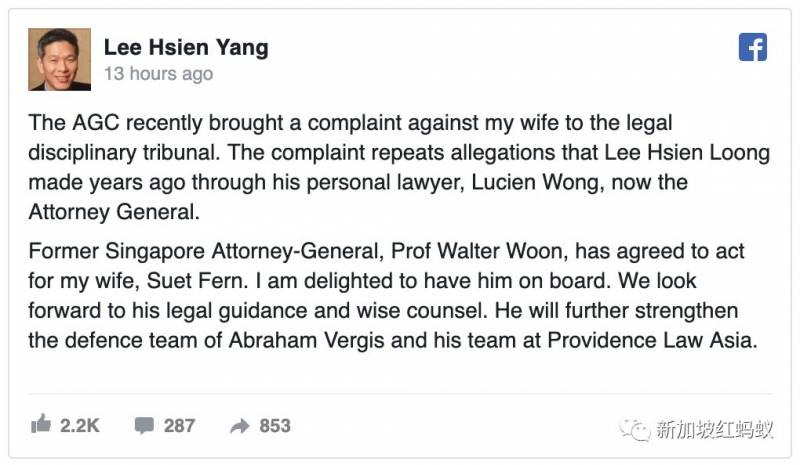Click the 2.2K likes count
800x465 pixels.
pyautogui.click(x=80, y=426)
